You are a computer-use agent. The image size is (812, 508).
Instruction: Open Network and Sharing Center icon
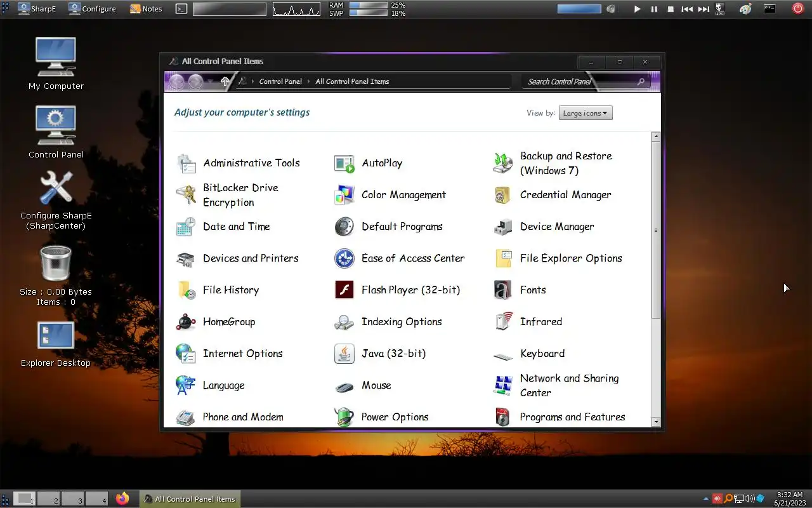(503, 385)
